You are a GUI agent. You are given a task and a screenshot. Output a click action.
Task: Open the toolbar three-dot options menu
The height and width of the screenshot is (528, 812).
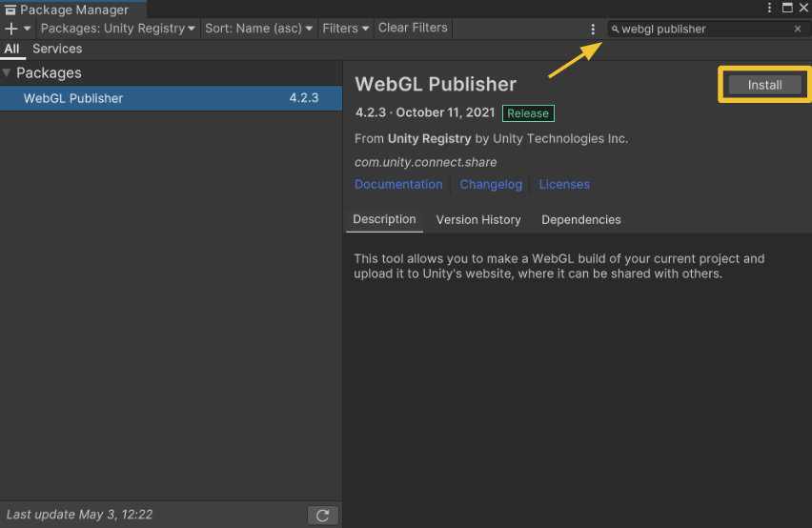click(x=593, y=29)
